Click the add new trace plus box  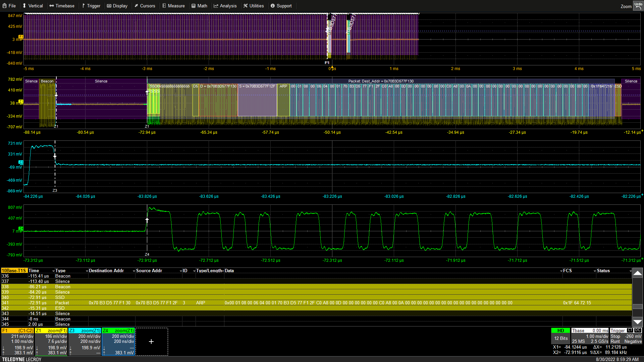[x=151, y=342]
